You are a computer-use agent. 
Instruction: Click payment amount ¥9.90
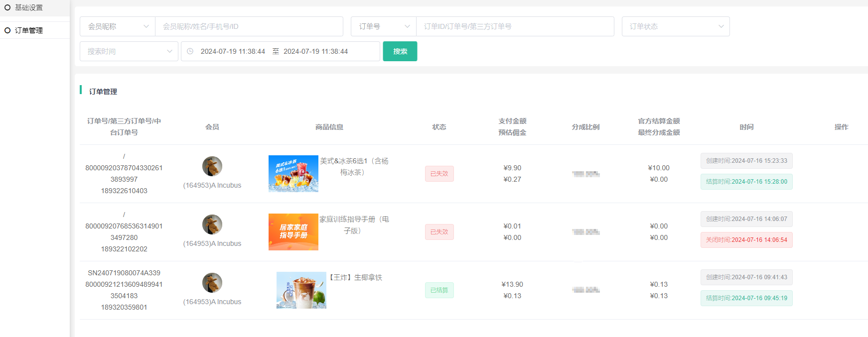point(512,168)
